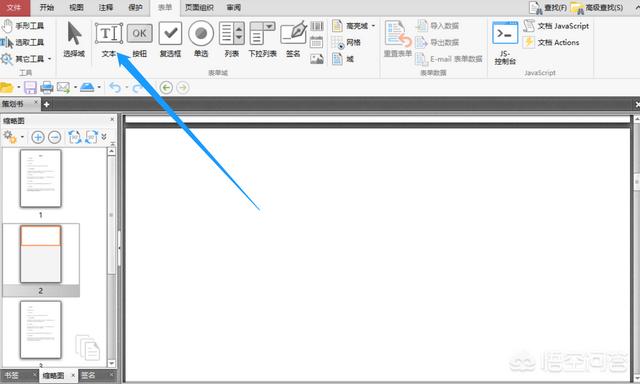The width and height of the screenshot is (640, 384).
Task: Select the 列表 list box field tool
Action: click(x=232, y=40)
